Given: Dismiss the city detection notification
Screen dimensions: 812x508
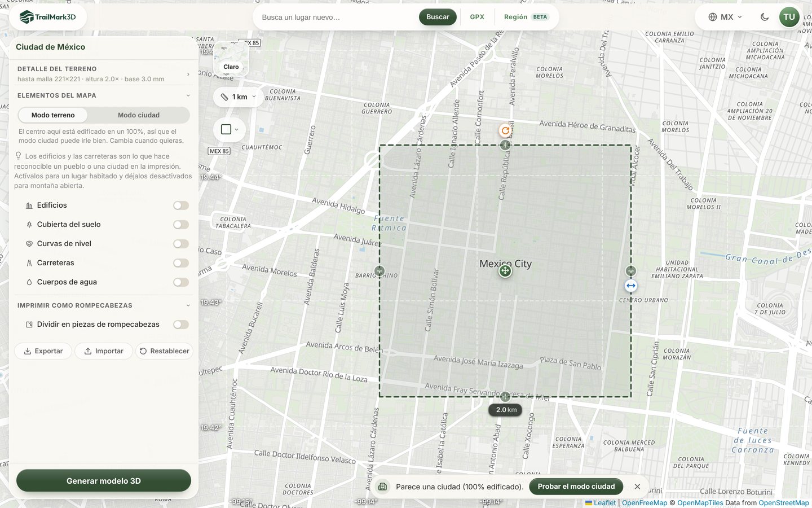Looking at the screenshot, I should pyautogui.click(x=637, y=487).
